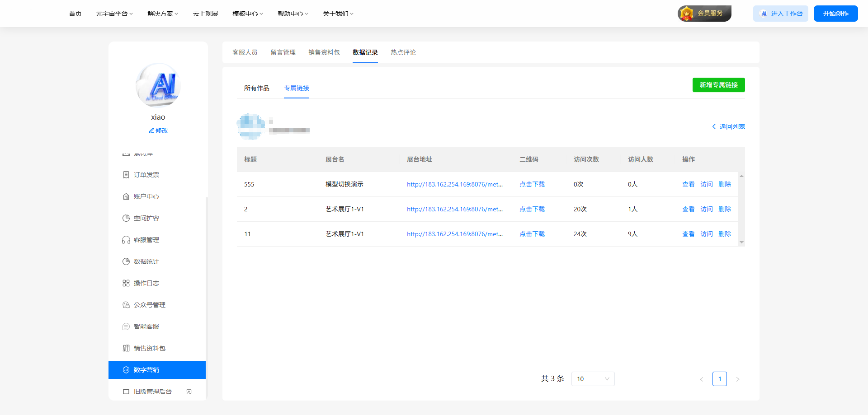This screenshot has height=415, width=868.
Task: Click the operation log grid icon
Action: tap(126, 283)
